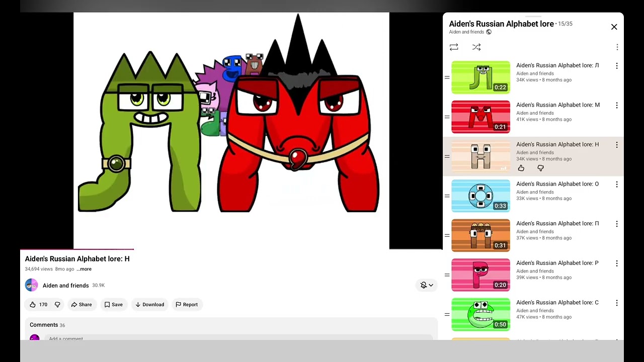The height and width of the screenshot is (362, 644).
Task: Open options for the Н video
Action: click(617, 145)
